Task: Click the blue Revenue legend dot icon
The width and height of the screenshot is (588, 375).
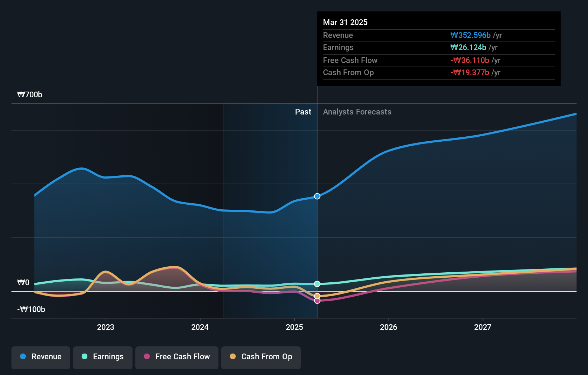Action: 23,357
